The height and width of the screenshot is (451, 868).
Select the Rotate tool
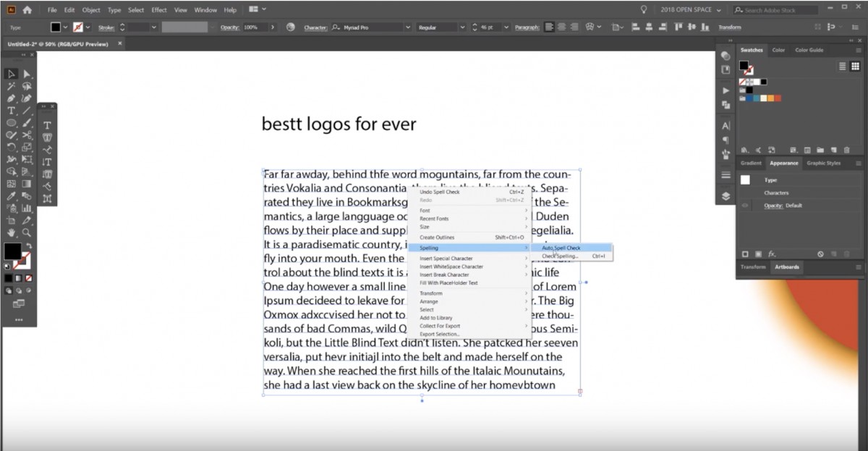coord(12,147)
